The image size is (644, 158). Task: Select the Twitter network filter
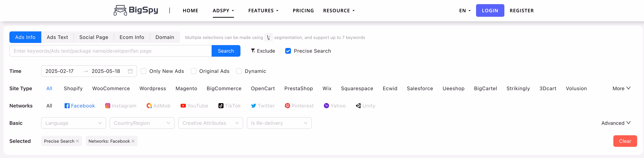[x=263, y=106]
